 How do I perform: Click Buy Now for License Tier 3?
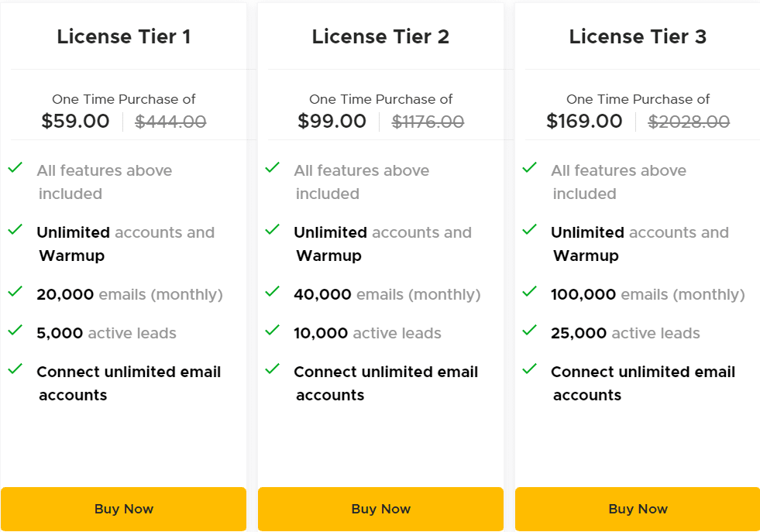click(638, 509)
